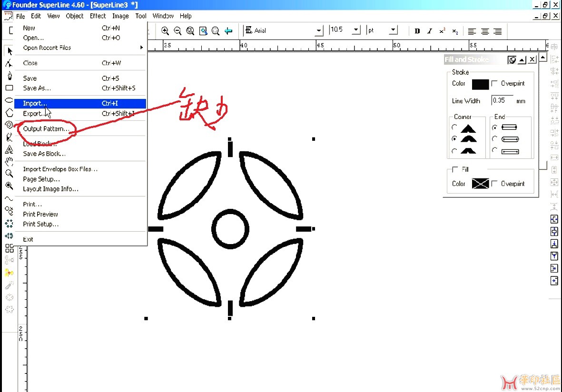
Task: Click the blue back arrow icon
Action: (x=228, y=31)
